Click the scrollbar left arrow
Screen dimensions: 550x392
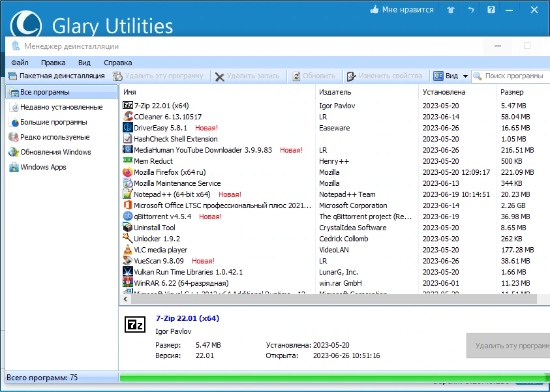click(x=125, y=299)
